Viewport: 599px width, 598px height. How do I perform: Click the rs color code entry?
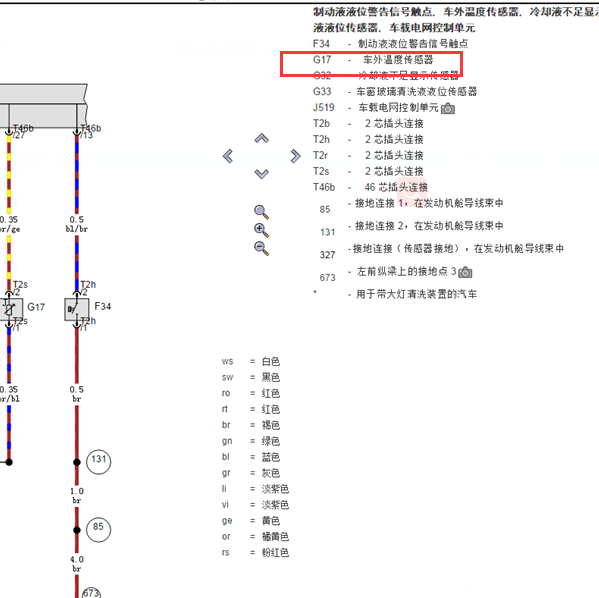(x=255, y=553)
